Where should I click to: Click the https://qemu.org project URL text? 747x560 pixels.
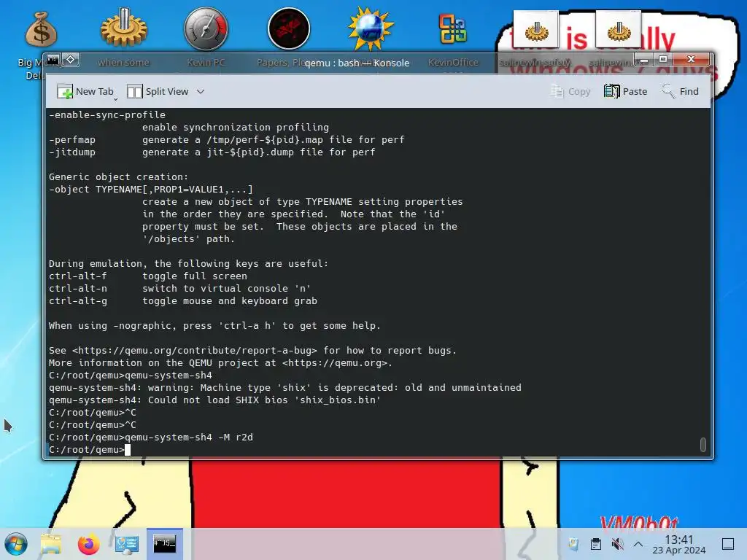pyautogui.click(x=334, y=363)
